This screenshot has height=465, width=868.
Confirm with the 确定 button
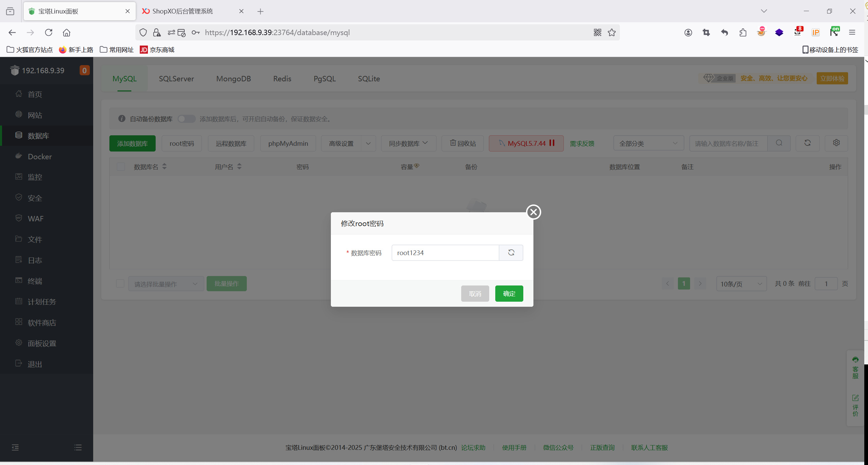509,294
